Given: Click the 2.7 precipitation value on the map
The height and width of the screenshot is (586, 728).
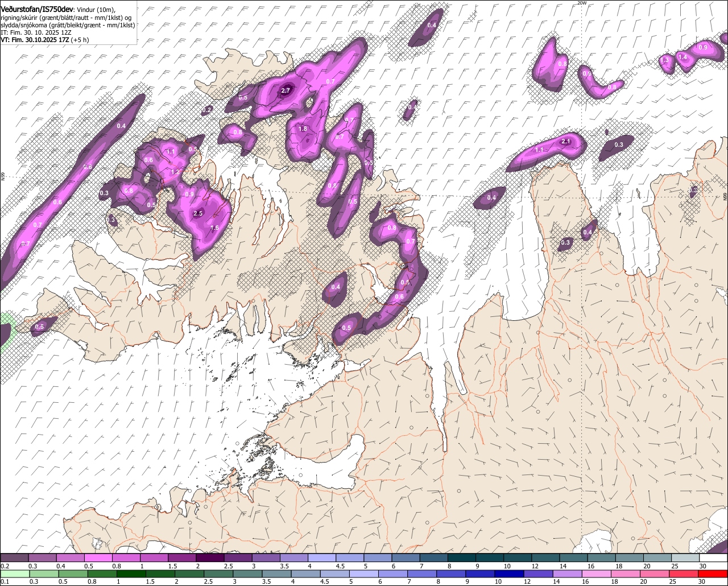Looking at the screenshot, I should (286, 90).
